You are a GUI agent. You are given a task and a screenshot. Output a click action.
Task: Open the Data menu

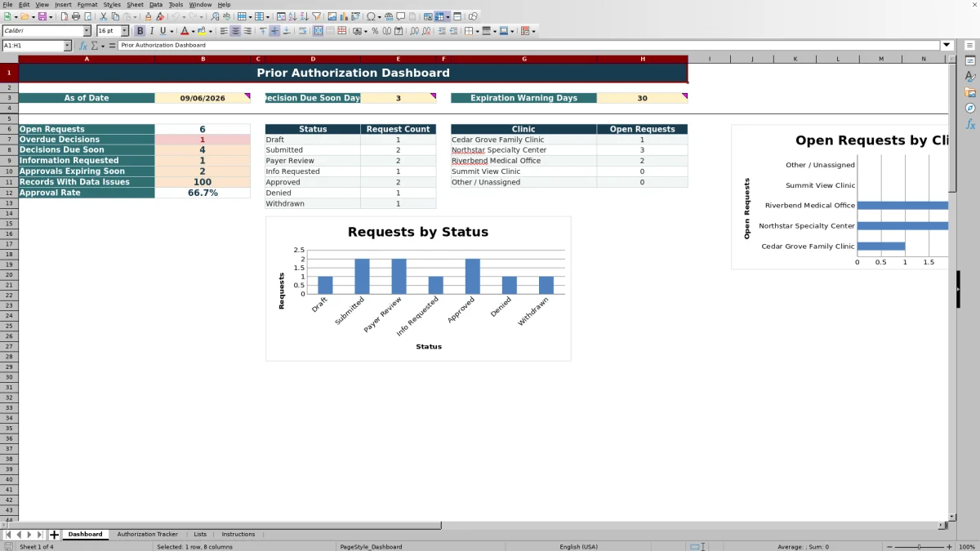pyautogui.click(x=156, y=5)
